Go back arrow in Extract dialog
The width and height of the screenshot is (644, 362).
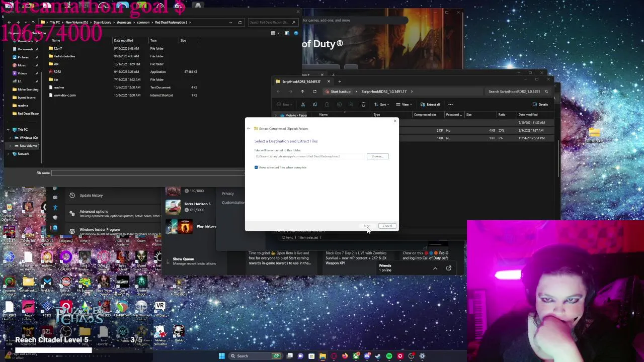coord(249,129)
